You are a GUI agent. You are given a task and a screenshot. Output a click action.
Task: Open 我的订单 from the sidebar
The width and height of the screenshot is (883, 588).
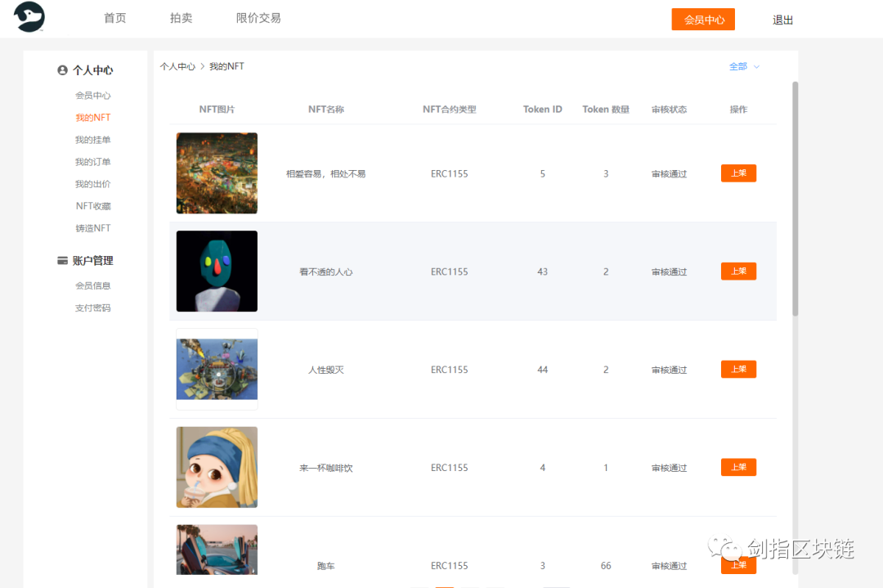(x=93, y=161)
